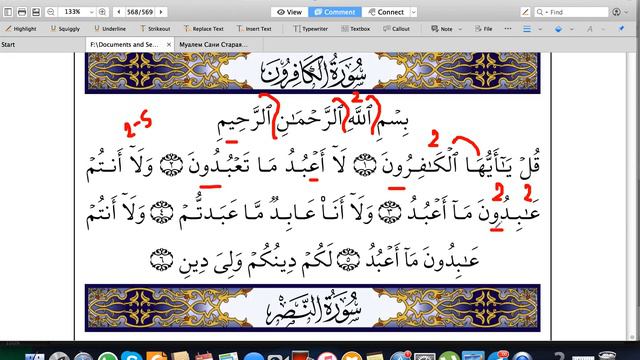The width and height of the screenshot is (640, 360).
Task: Expand the line style dropdown arrow
Action: click(x=540, y=29)
